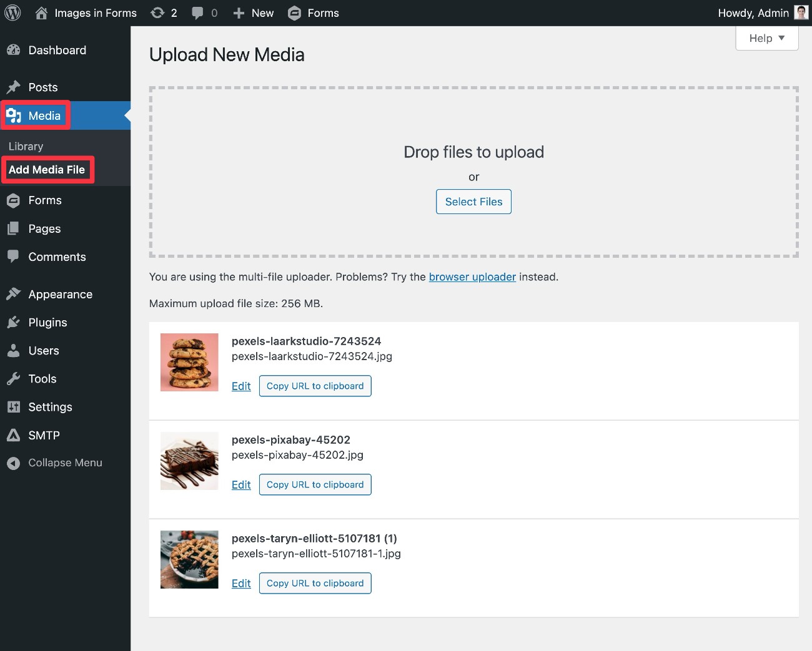This screenshot has height=651, width=812.
Task: Open the New menu in the admin bar
Action: (x=252, y=12)
